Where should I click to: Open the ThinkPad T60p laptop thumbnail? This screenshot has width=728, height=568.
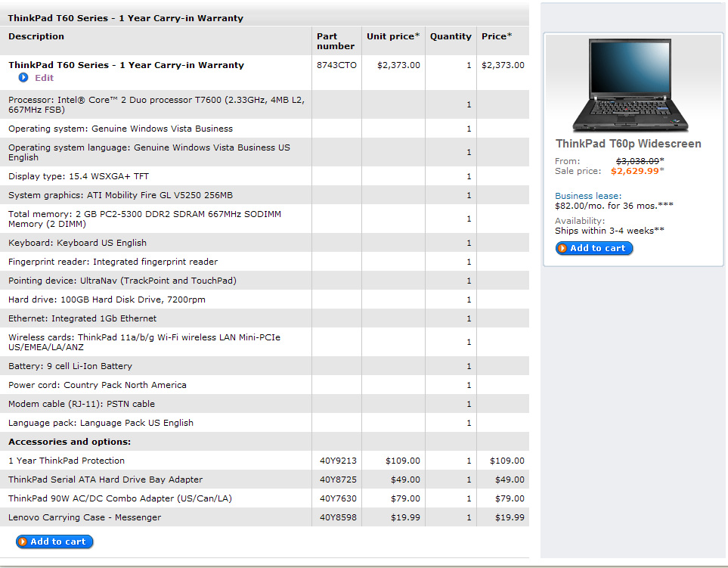click(x=630, y=85)
